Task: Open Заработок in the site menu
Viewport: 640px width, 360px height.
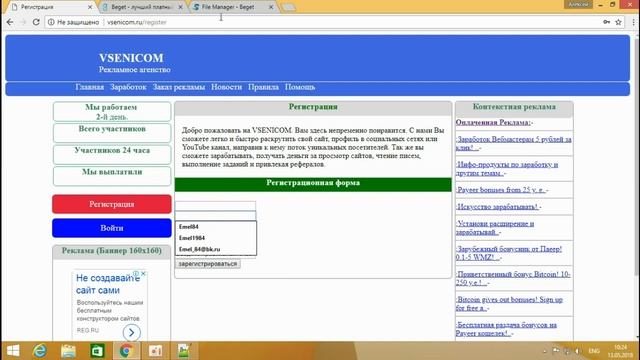Action: click(x=128, y=87)
